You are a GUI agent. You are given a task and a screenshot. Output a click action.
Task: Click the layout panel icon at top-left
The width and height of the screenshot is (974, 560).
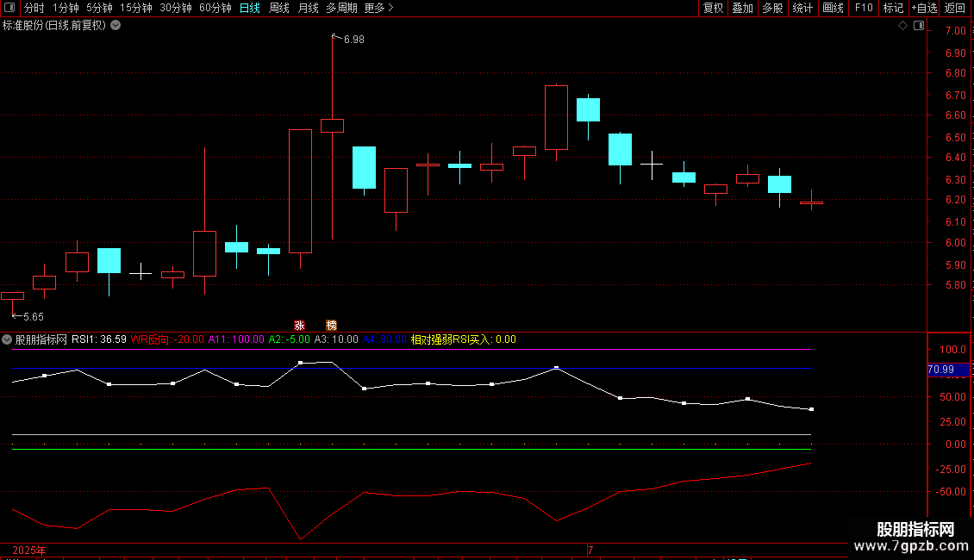click(9, 8)
